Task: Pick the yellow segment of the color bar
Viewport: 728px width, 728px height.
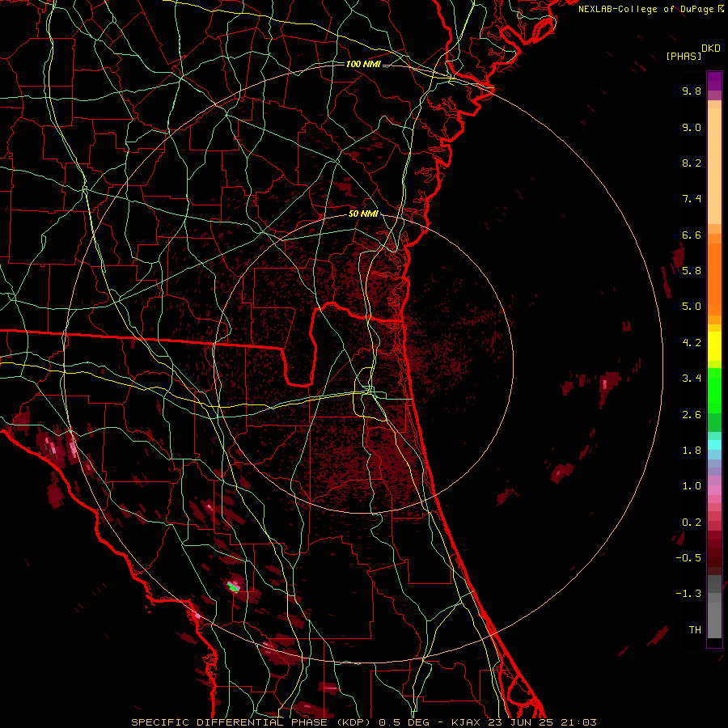Action: tap(714, 346)
